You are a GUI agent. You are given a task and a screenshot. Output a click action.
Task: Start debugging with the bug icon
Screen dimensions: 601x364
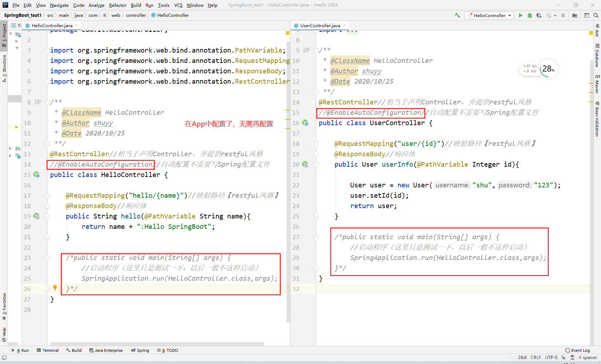click(x=530, y=15)
